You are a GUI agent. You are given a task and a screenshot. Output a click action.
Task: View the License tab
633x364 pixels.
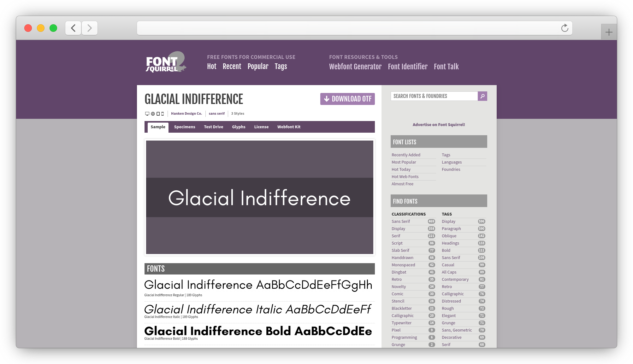coord(261,127)
